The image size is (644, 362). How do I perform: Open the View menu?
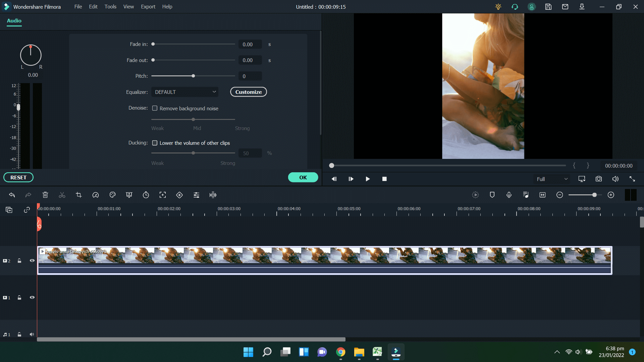point(128,7)
